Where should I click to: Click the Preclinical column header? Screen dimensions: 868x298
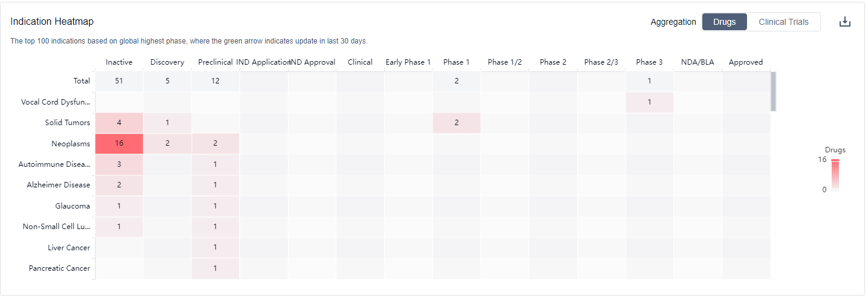215,62
